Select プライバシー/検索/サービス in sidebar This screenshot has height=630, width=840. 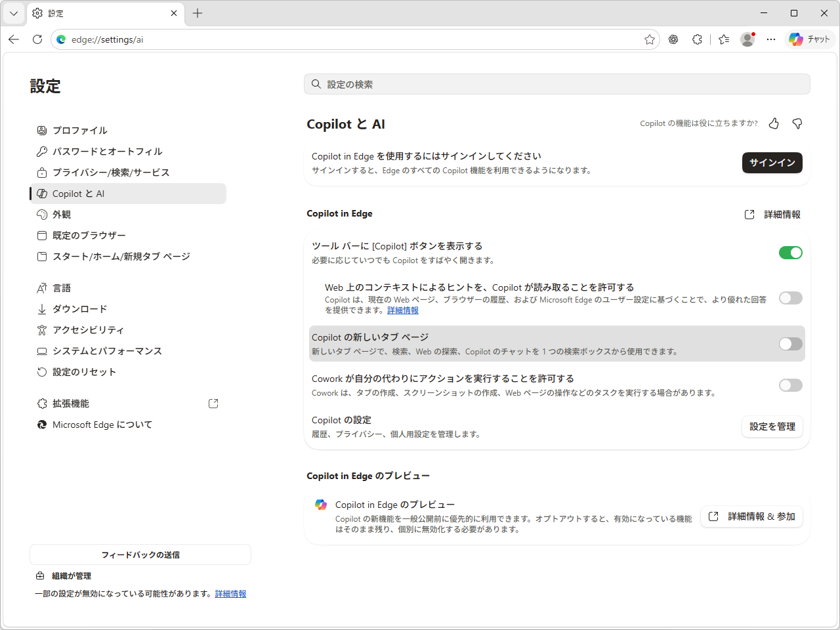click(128, 173)
